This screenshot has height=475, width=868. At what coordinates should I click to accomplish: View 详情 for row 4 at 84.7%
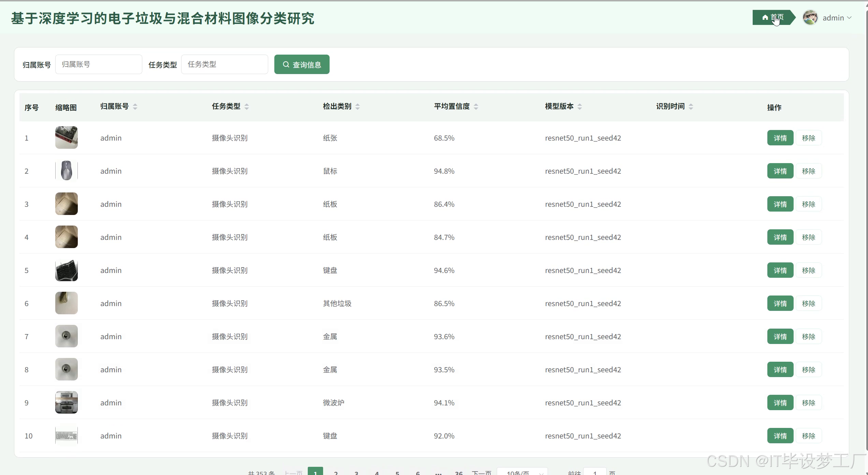click(780, 237)
